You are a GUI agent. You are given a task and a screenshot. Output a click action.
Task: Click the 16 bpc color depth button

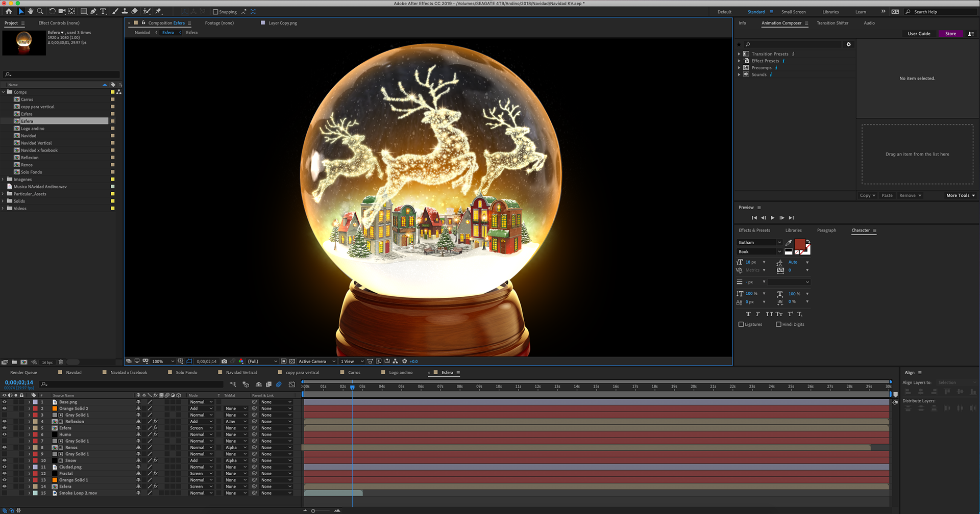point(47,362)
